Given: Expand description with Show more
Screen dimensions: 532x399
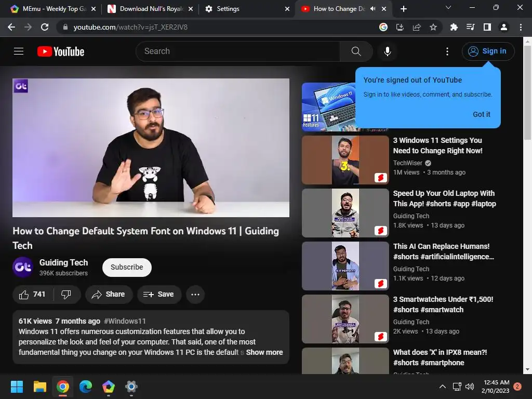Looking at the screenshot, I should 264,352.
